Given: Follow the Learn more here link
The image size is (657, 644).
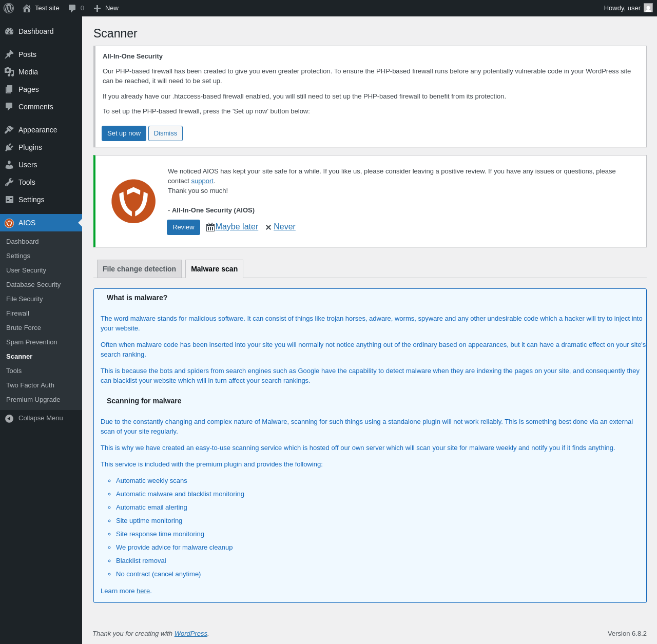Looking at the screenshot, I should click(x=143, y=591).
